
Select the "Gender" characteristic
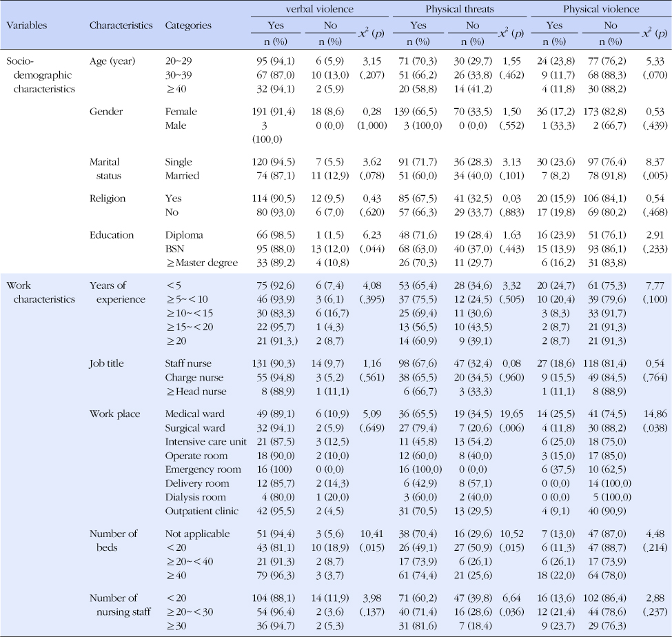pos(106,112)
